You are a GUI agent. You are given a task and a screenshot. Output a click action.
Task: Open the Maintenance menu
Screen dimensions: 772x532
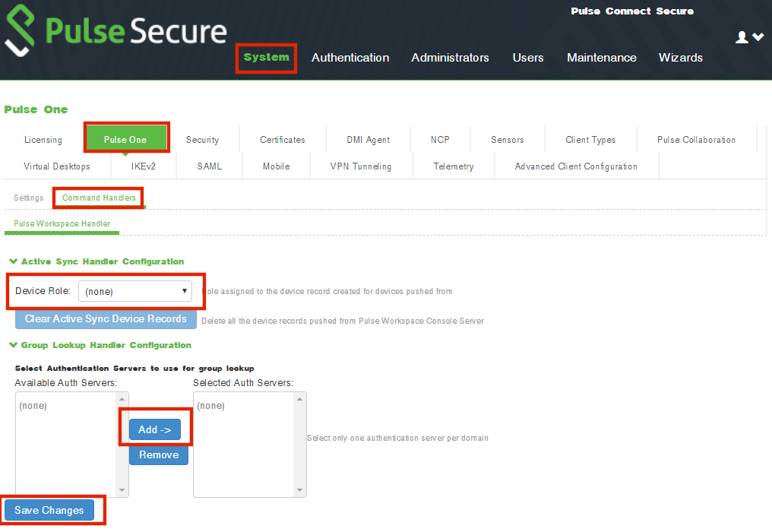[x=602, y=58]
